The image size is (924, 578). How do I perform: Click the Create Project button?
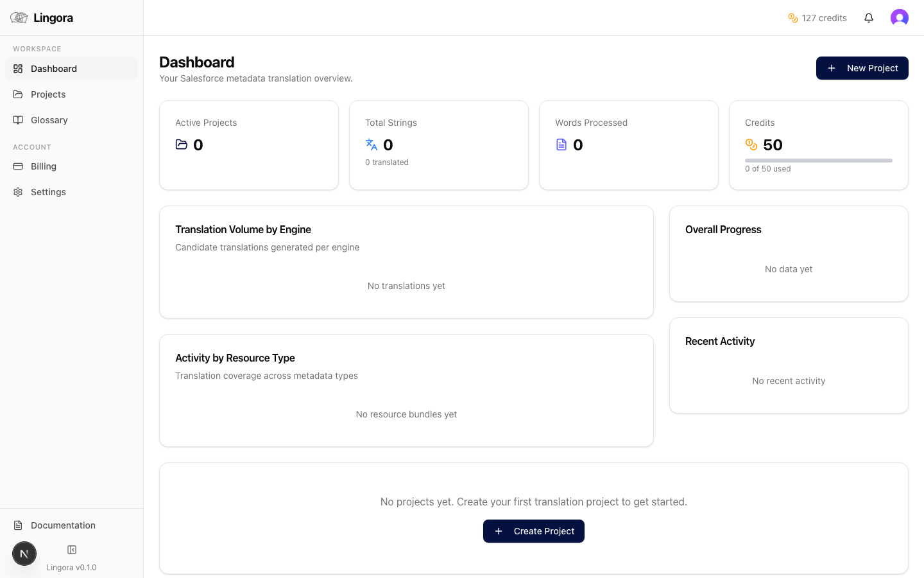(x=533, y=531)
